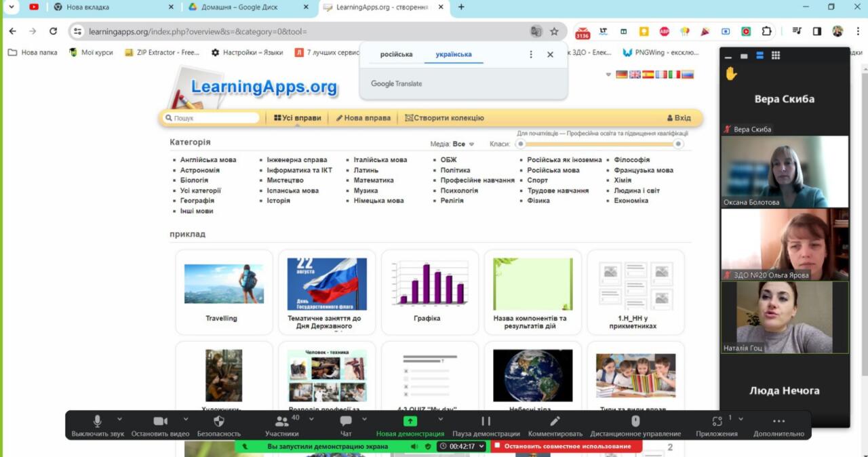This screenshot has height=457, width=868.
Task: Open the PNGWing bookmark
Action: [x=660, y=52]
